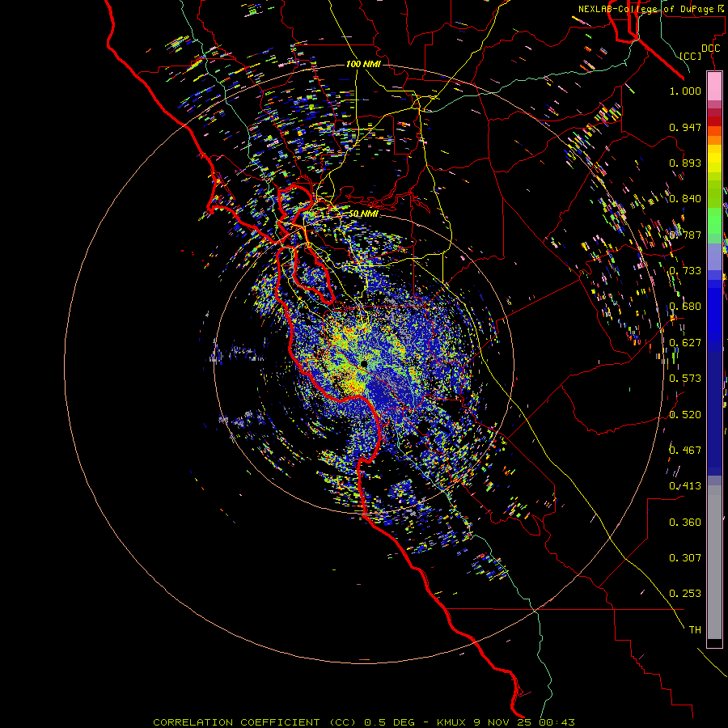Screen dimensions: 728x728
Task: Click the 0.467 scale value label
Action: pyautogui.click(x=685, y=450)
